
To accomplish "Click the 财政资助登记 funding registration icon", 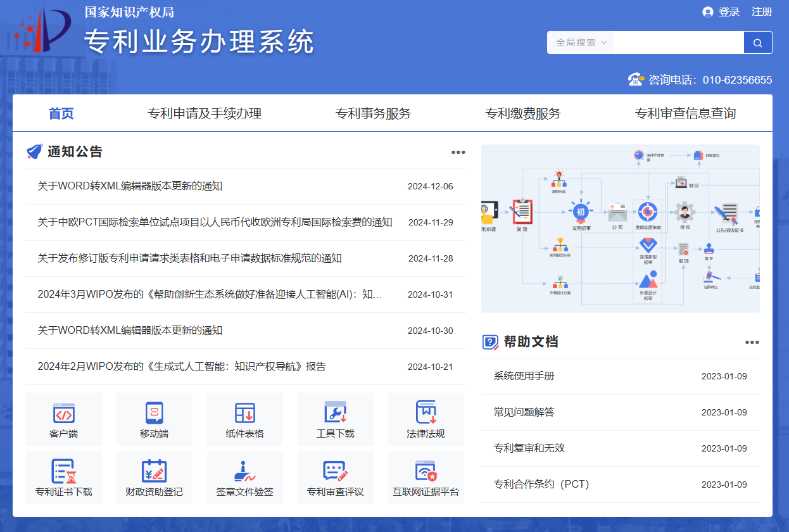I will click(x=154, y=478).
